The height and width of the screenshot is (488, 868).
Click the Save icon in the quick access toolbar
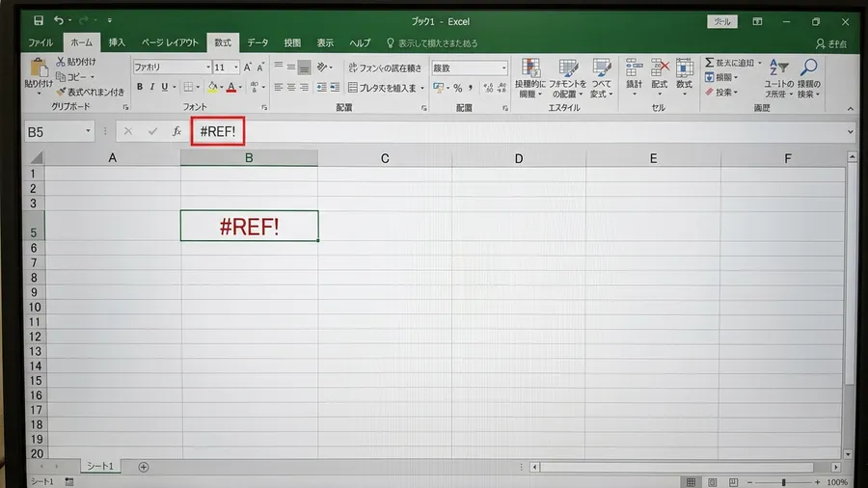[39, 20]
